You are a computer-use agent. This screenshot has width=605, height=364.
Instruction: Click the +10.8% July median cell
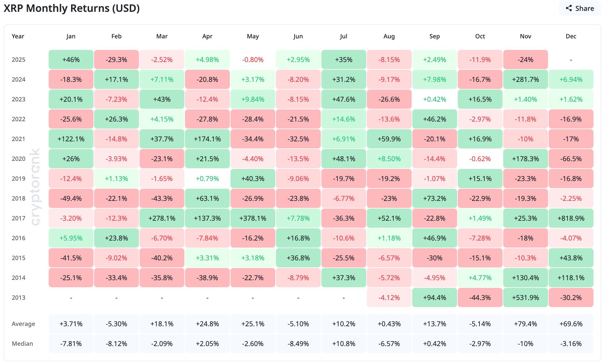(343, 344)
